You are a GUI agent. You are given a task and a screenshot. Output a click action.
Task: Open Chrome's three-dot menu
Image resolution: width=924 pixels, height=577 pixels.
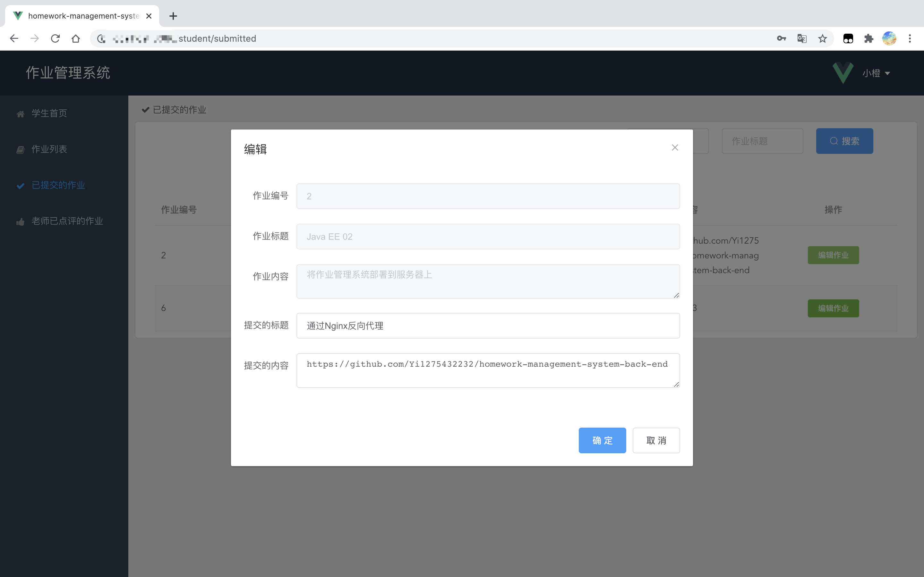[910, 38]
